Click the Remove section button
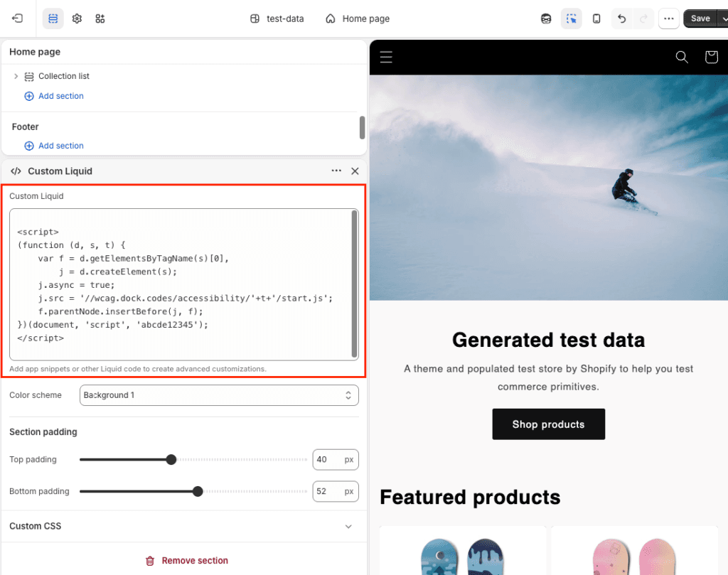 pos(187,561)
